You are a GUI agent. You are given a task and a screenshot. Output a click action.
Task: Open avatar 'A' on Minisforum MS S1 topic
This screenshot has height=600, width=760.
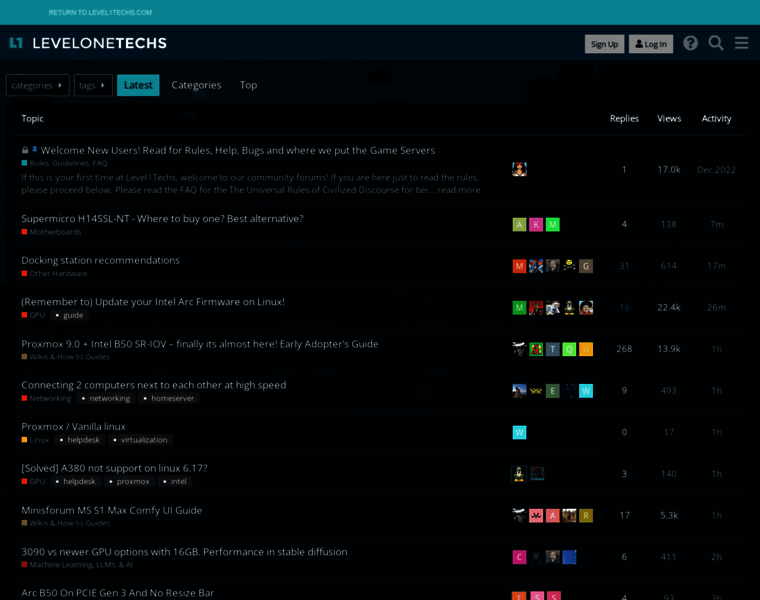click(x=553, y=516)
